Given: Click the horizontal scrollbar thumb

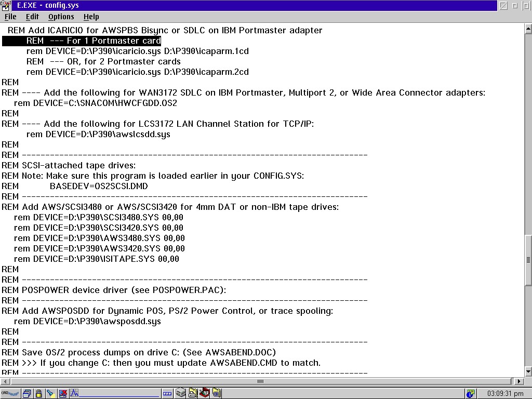Looking at the screenshot, I should 261,381.
